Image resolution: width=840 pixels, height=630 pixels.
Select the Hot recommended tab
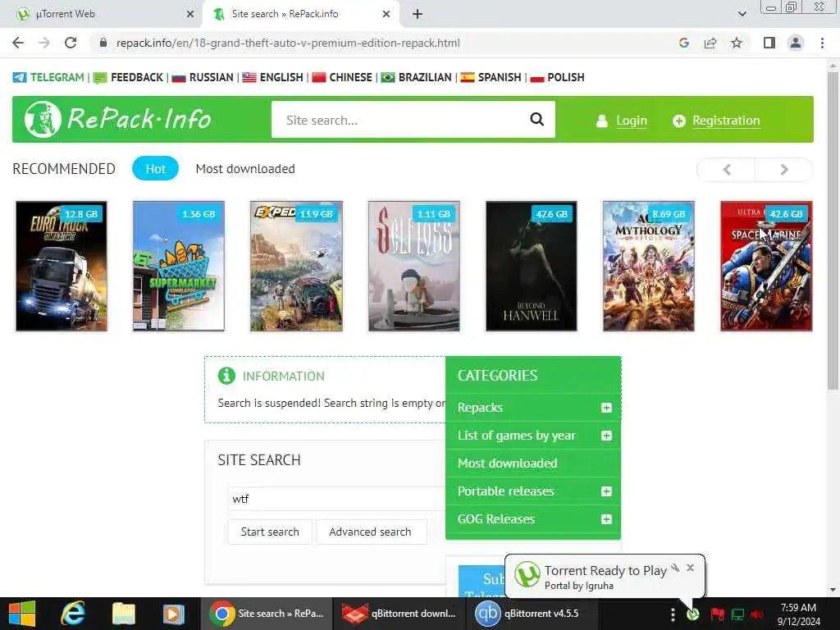coord(155,169)
